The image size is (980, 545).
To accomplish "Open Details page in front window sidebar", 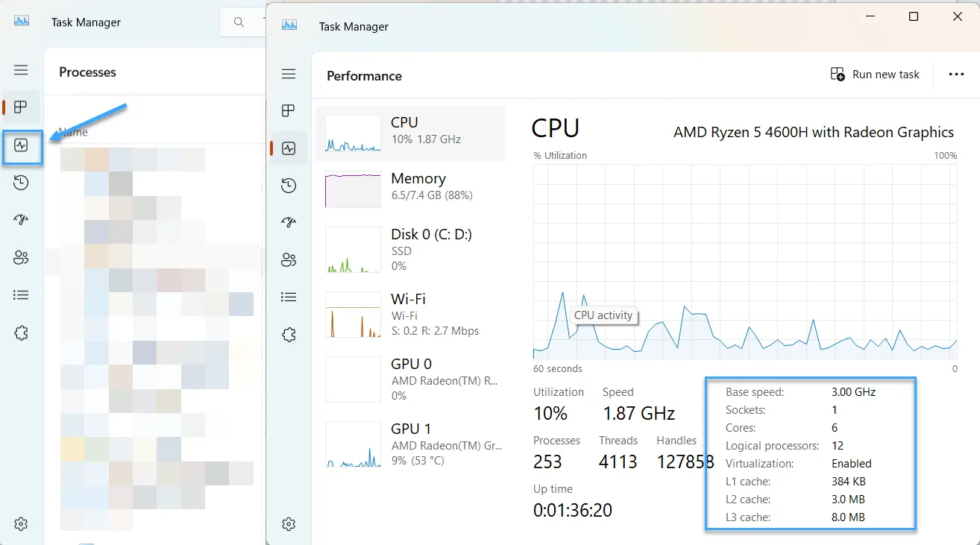I will tap(289, 297).
